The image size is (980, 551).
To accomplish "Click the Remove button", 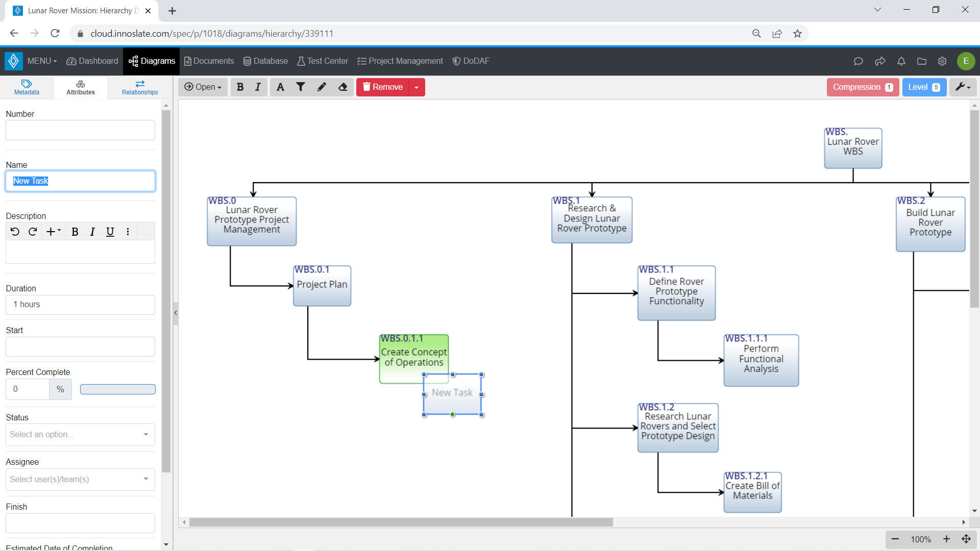I will click(383, 87).
